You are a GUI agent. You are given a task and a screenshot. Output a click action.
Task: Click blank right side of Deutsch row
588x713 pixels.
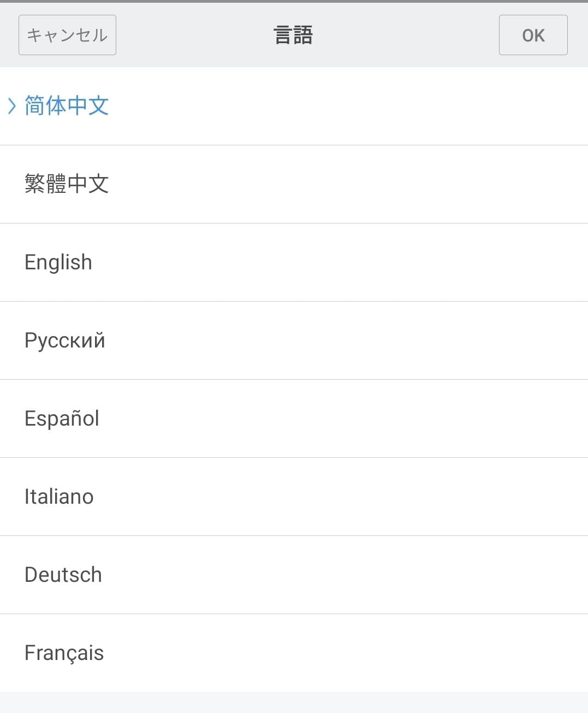coord(409,575)
